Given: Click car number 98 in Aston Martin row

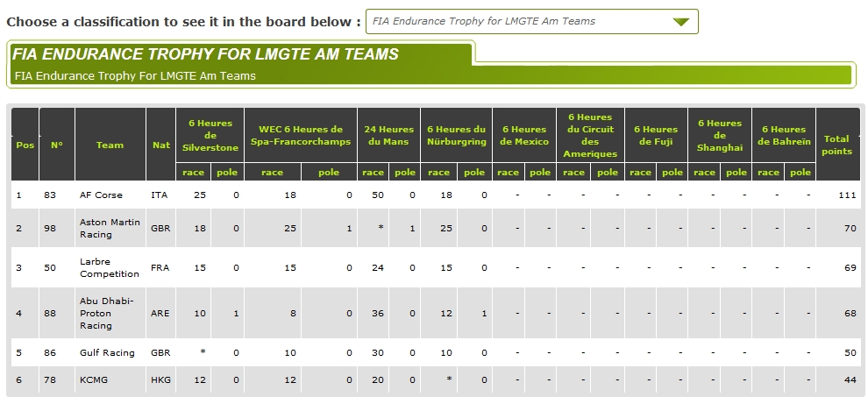Looking at the screenshot, I should point(50,228).
